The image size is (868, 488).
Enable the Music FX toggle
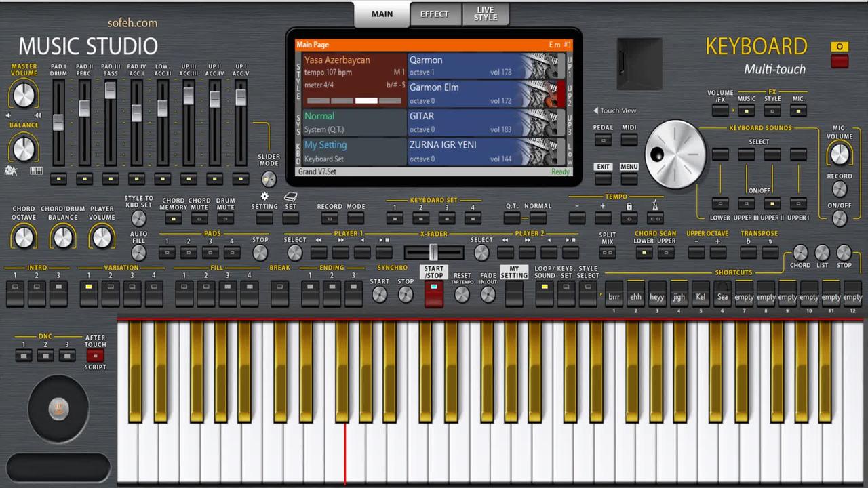(x=746, y=110)
